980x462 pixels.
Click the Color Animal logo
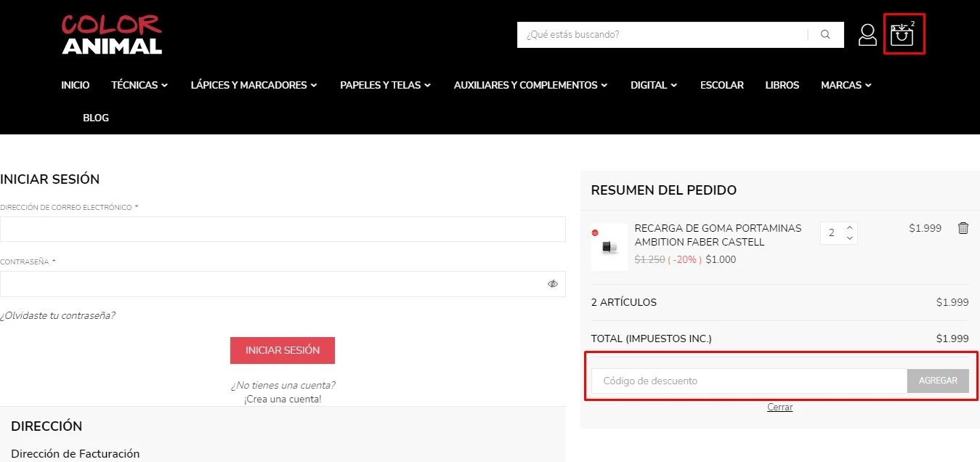pyautogui.click(x=112, y=35)
